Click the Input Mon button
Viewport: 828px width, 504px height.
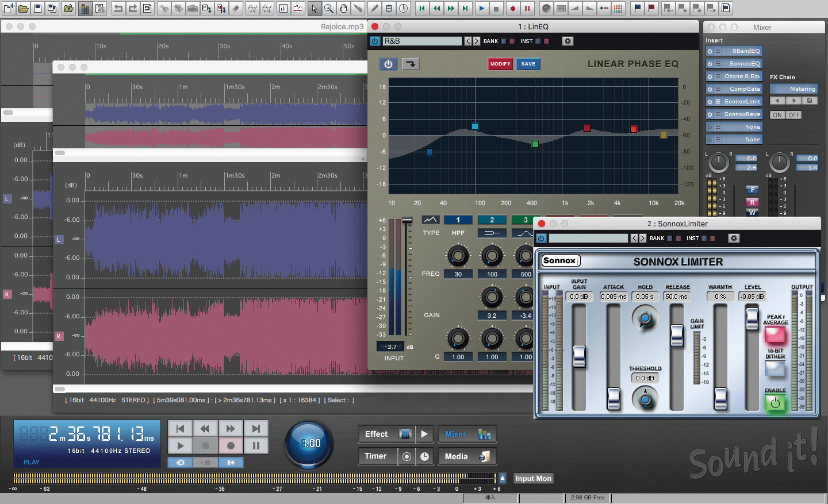coord(533,478)
